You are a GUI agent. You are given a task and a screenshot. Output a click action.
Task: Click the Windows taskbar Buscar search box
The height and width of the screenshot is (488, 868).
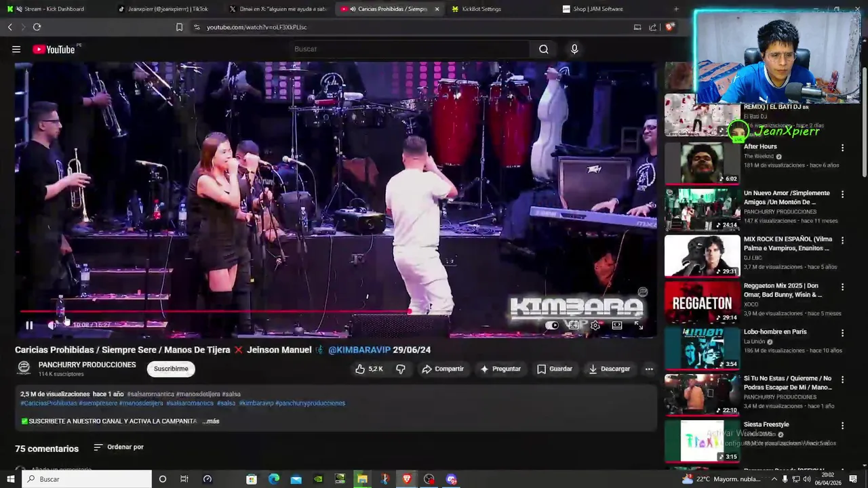point(87,479)
